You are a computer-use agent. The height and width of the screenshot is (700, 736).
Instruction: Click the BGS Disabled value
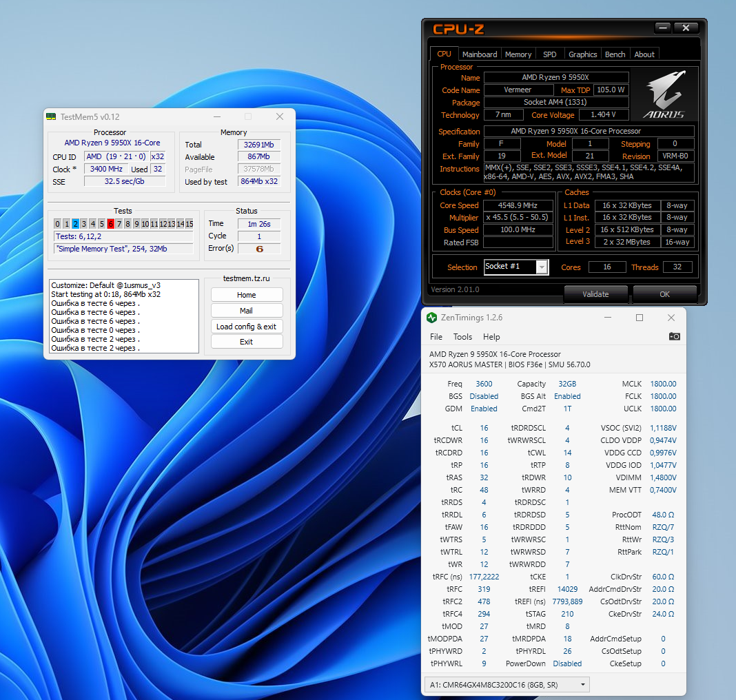[x=484, y=396]
